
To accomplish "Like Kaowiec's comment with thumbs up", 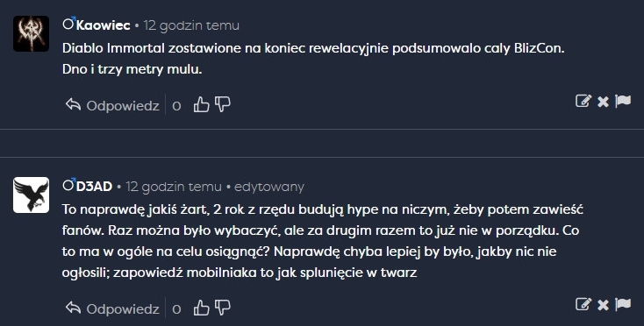I will point(201,105).
